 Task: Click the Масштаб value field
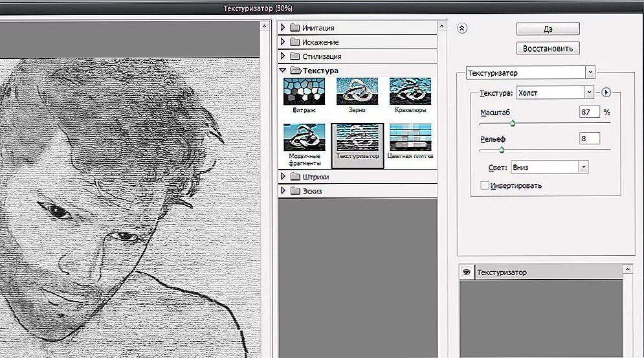pyautogui.click(x=590, y=112)
